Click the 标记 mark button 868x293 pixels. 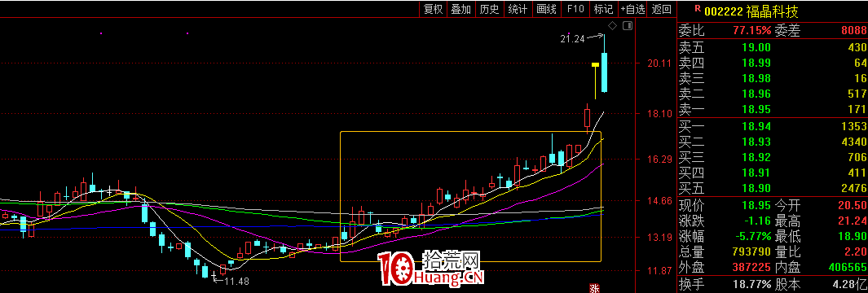click(603, 10)
